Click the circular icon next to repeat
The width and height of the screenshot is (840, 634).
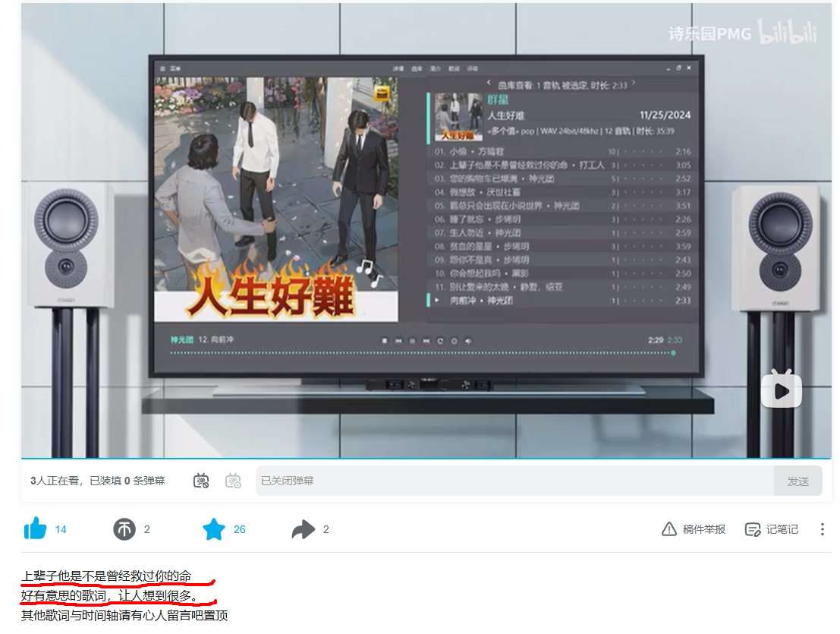455,341
